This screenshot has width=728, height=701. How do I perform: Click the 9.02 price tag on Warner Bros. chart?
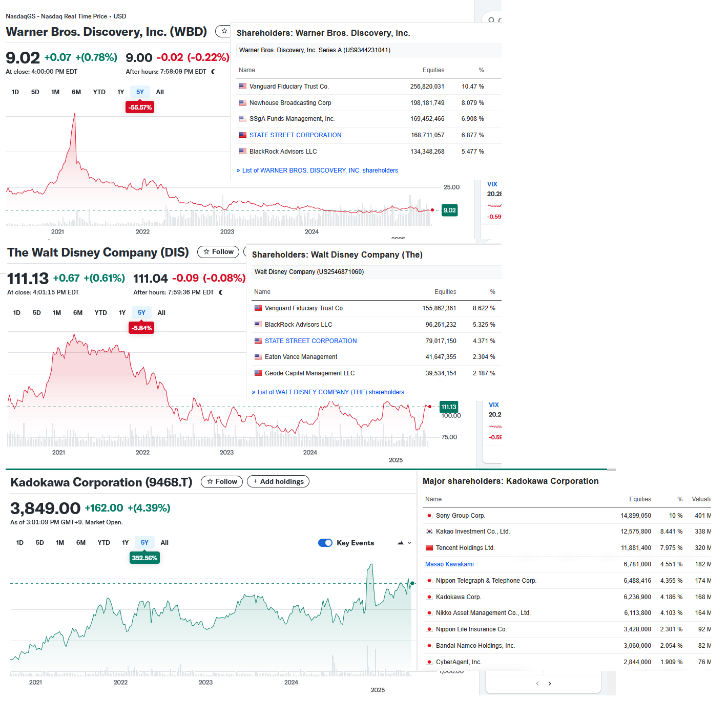click(449, 210)
